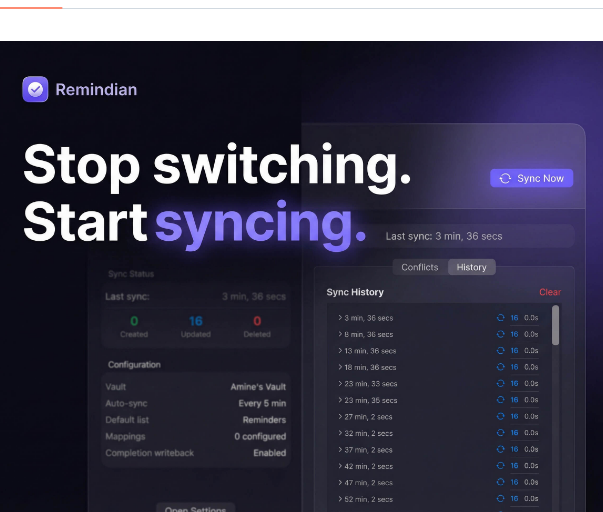The image size is (603, 512).
Task: Click the '0.0s' duration in the 52 min, 2 secs row
Action: [x=531, y=499]
